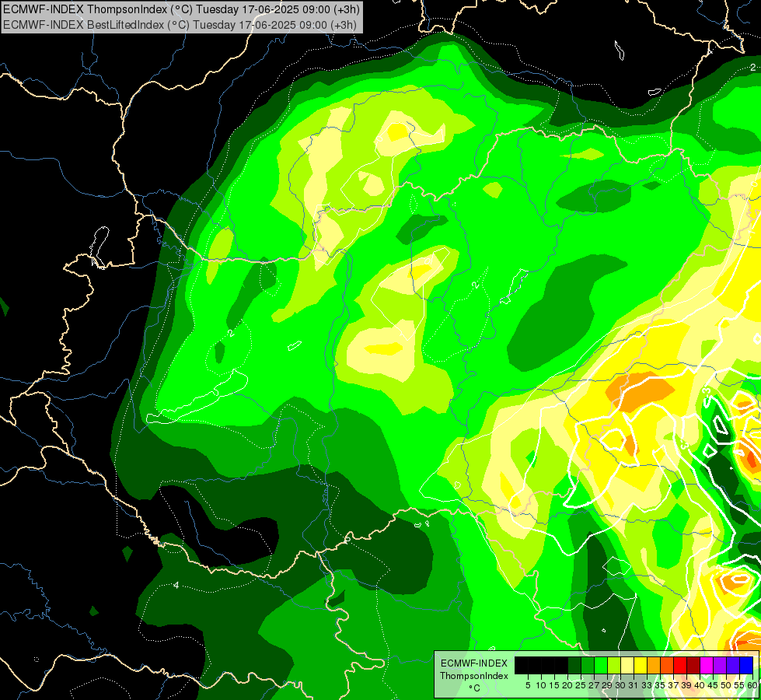Select the medium green 25-27 legend swatch
The image size is (761, 700).
pyautogui.click(x=588, y=665)
